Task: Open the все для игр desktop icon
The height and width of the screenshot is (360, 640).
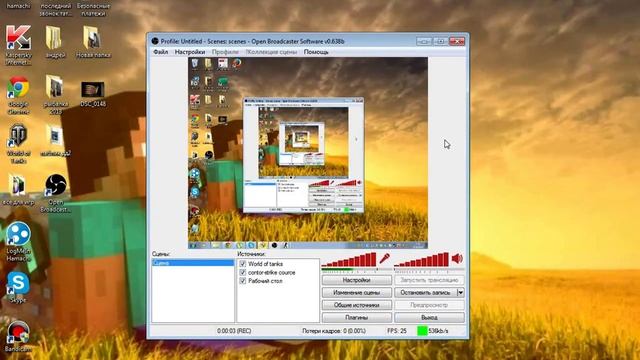Action: tap(18, 189)
